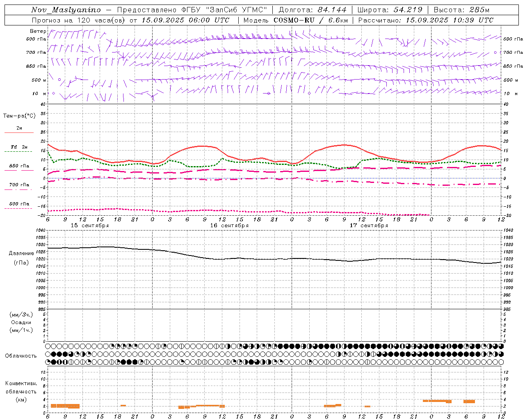
Task: Click the '15 сентября' date label
Action: [x=90, y=226]
